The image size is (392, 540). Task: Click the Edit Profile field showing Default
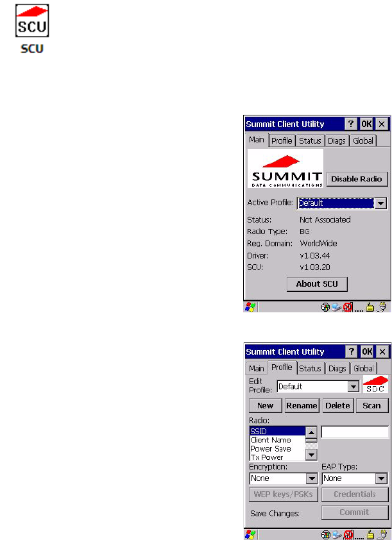pos(312,387)
